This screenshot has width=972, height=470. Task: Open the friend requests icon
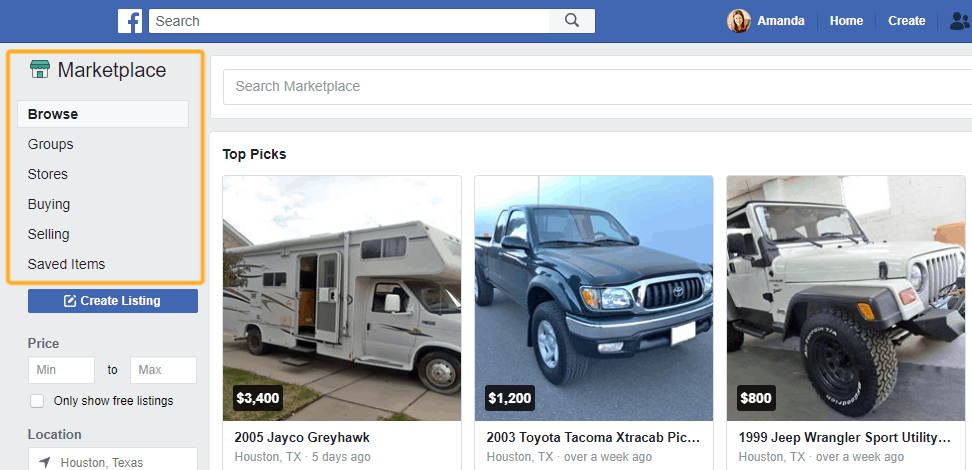pos(961,21)
